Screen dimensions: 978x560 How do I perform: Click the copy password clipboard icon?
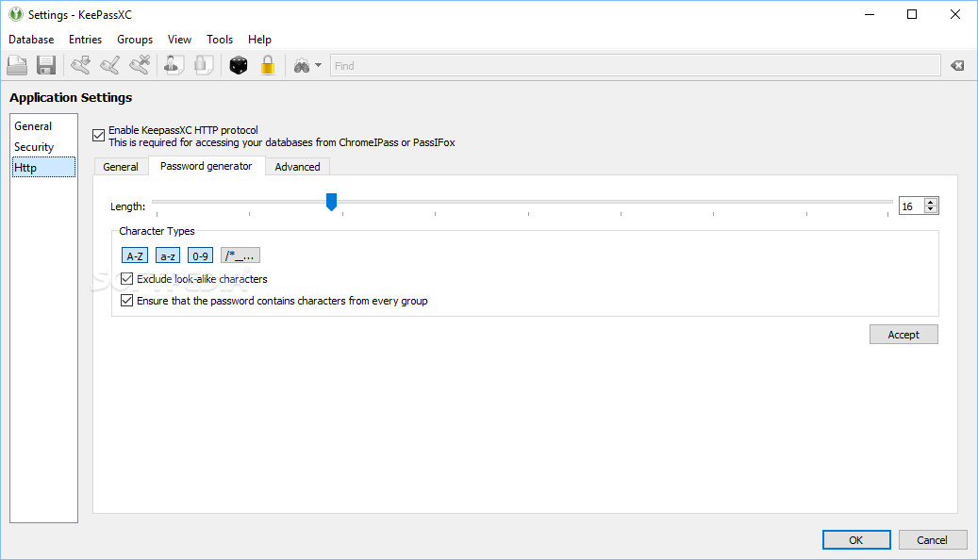point(204,65)
